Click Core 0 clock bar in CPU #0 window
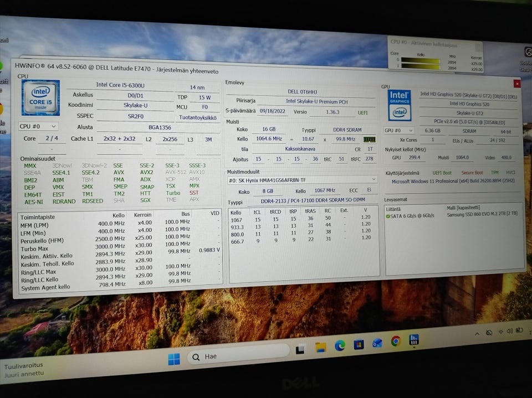532x398 pixels. [x=420, y=61]
